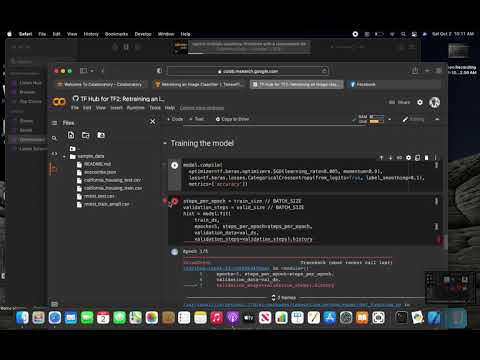Open cell more options menu
The width and height of the screenshot is (480, 360).
435,158
